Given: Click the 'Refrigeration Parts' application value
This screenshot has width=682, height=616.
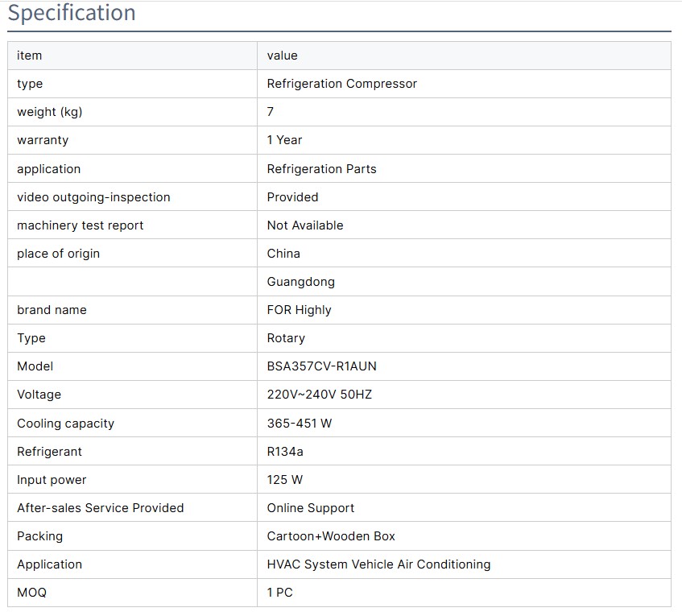Looking at the screenshot, I should click(x=321, y=169).
